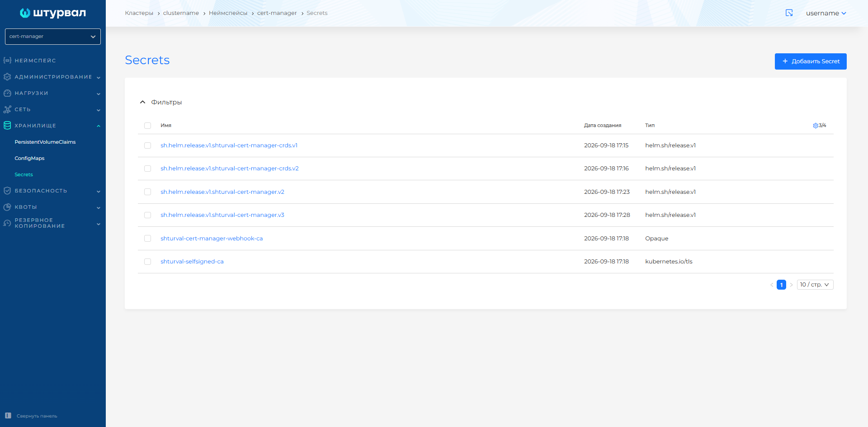
Task: Go to Кластеры breadcrumb
Action: click(x=139, y=13)
